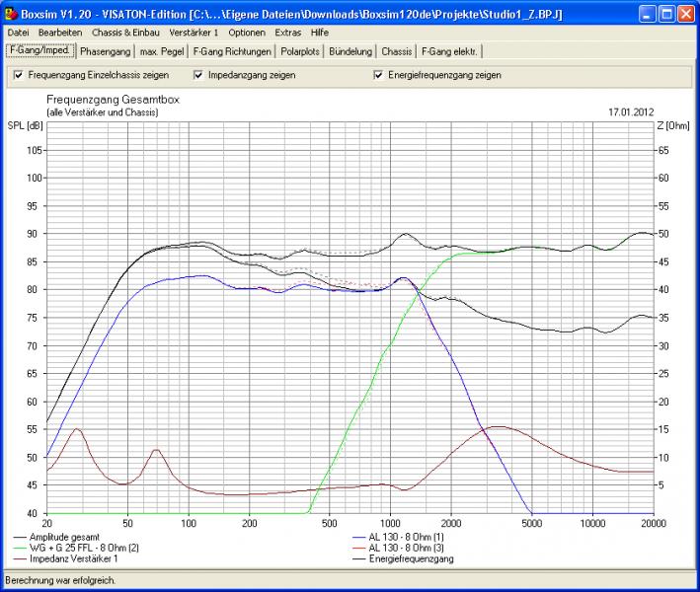Viewport: 700px width, 592px height.
Task: Show the Bündelung tab
Action: pyautogui.click(x=352, y=51)
